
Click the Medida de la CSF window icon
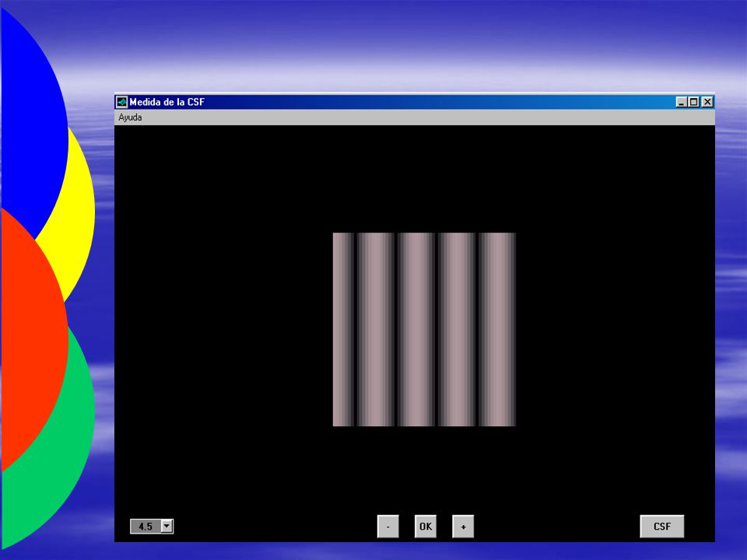pos(122,102)
